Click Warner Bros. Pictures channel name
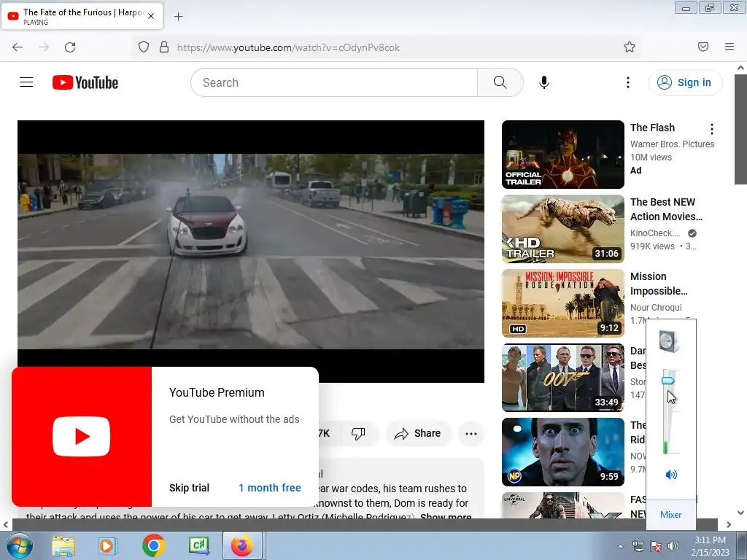 (672, 144)
